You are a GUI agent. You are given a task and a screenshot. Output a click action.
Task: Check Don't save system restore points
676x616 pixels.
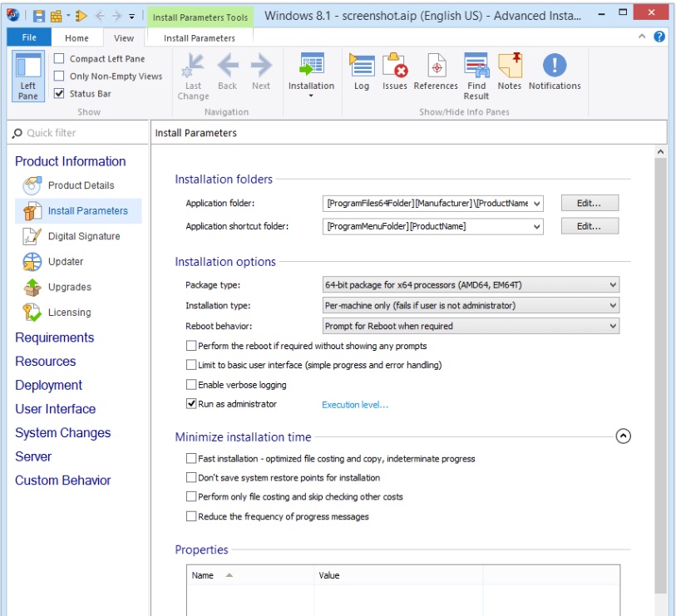pyautogui.click(x=191, y=478)
